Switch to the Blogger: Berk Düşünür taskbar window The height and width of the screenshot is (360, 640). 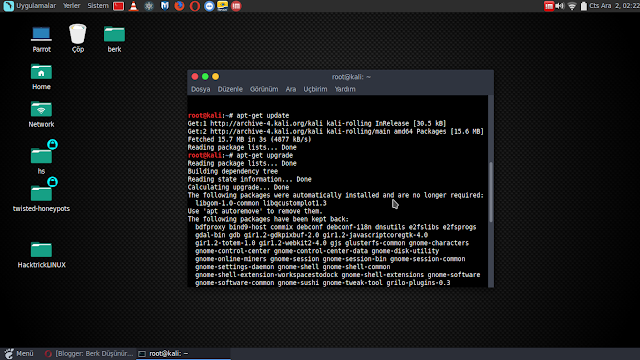pyautogui.click(x=89, y=353)
